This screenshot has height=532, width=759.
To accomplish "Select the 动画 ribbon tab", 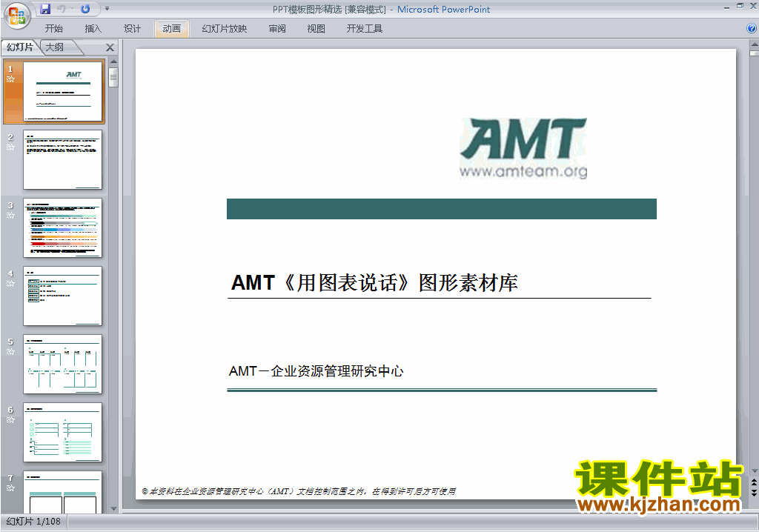I will [x=171, y=29].
